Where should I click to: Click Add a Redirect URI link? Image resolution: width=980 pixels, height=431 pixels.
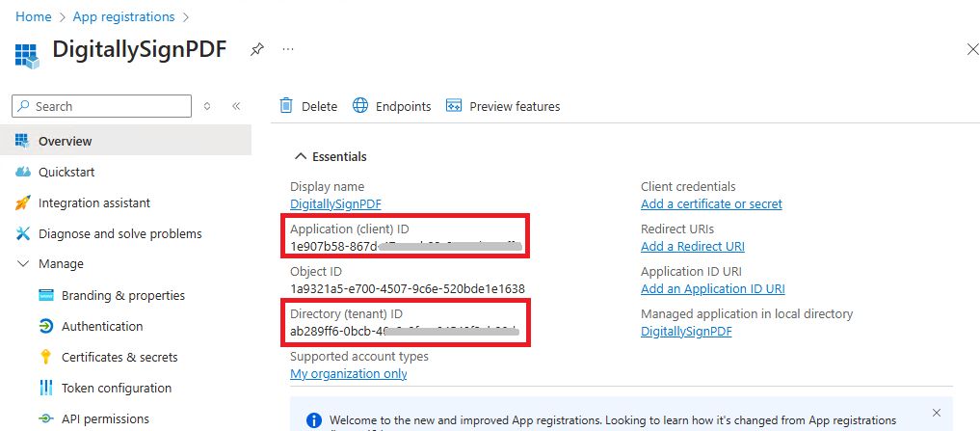[693, 247]
